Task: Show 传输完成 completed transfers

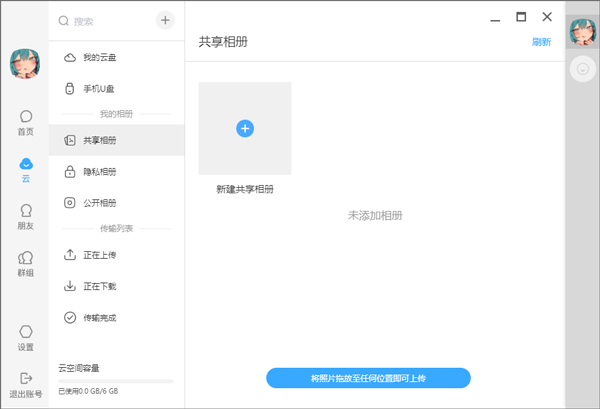Action: [x=116, y=318]
